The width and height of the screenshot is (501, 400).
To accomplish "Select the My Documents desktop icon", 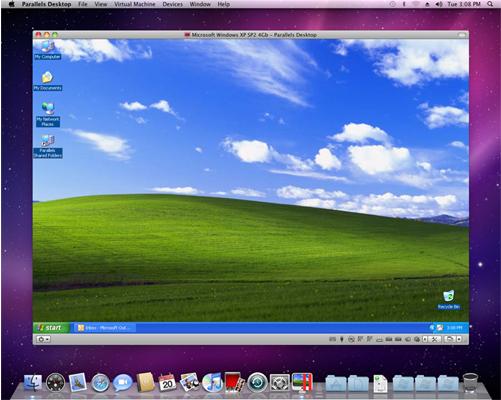I will tap(48, 81).
